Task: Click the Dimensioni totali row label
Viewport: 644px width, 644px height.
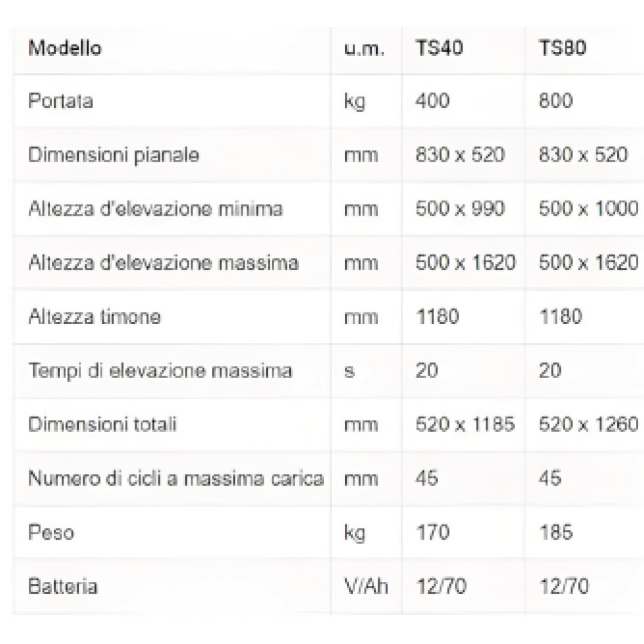Action: (102, 424)
